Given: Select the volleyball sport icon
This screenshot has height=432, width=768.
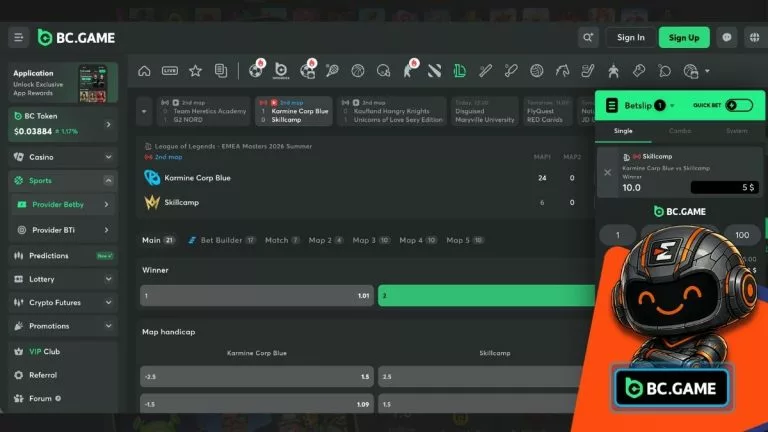Looking at the screenshot, I should (536, 71).
